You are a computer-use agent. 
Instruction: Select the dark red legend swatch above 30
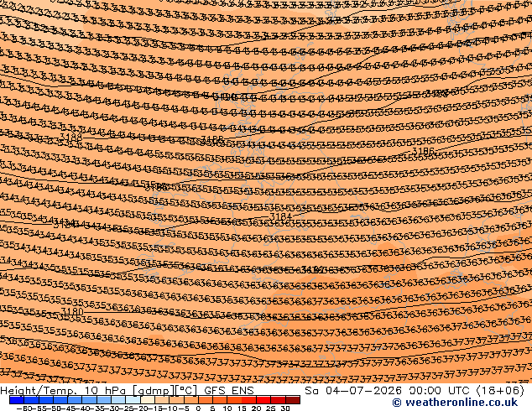(293, 400)
